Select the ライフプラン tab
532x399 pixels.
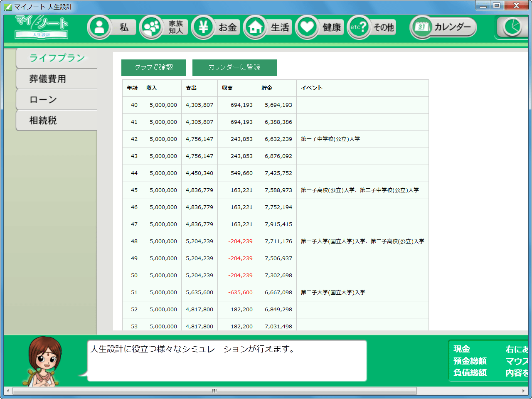coord(57,58)
